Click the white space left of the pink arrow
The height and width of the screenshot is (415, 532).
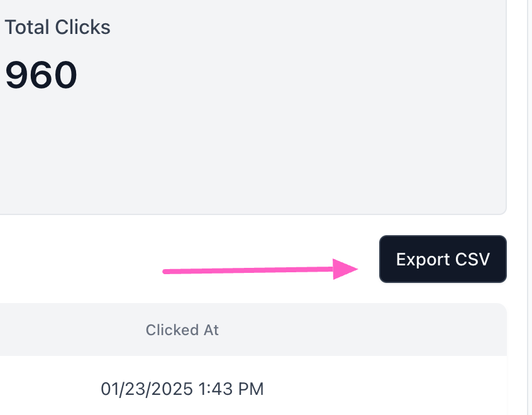(75, 270)
